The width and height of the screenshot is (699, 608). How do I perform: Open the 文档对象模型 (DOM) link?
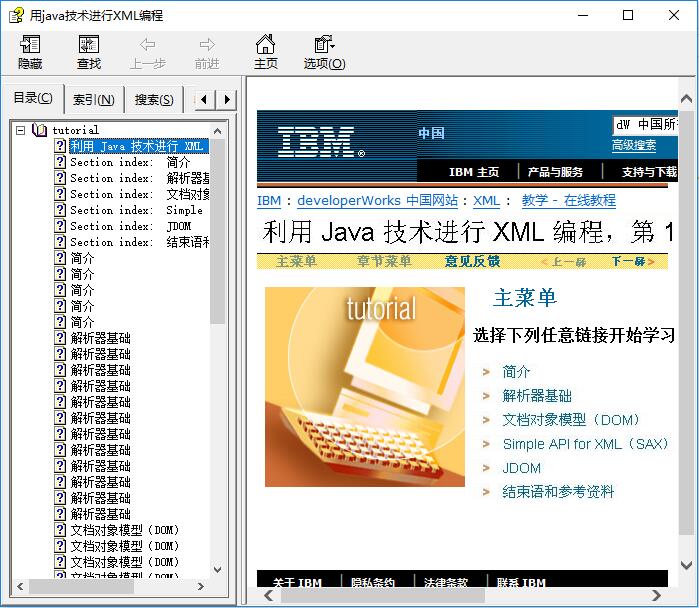click(x=571, y=419)
